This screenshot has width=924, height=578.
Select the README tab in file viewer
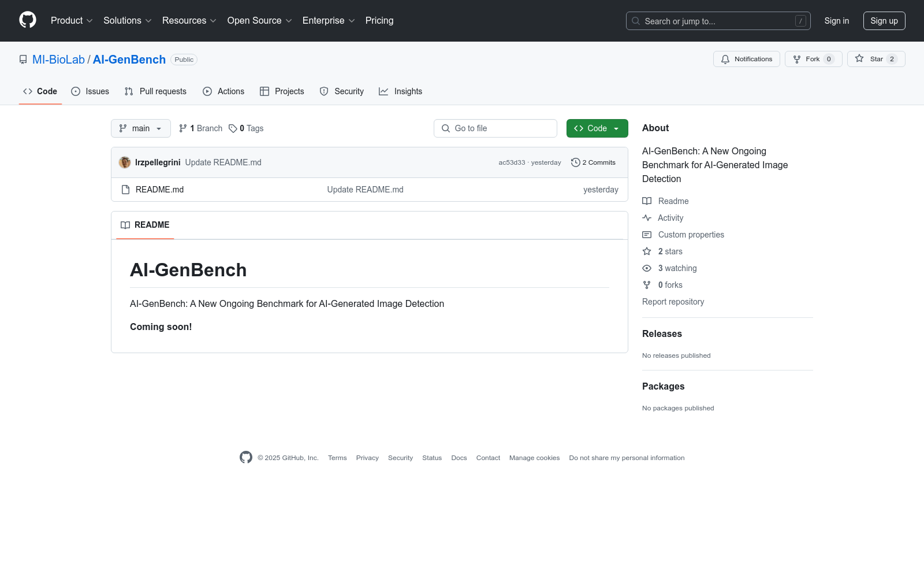145,225
